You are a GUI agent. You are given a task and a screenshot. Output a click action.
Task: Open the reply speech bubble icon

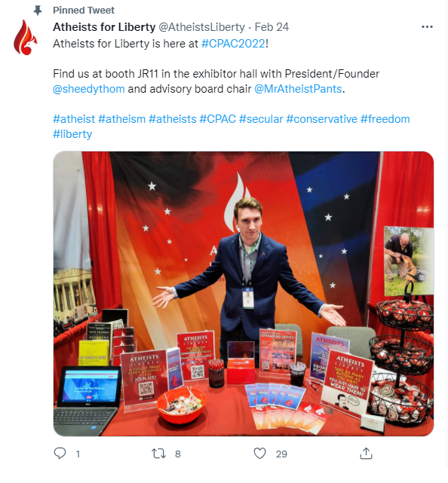point(60,454)
